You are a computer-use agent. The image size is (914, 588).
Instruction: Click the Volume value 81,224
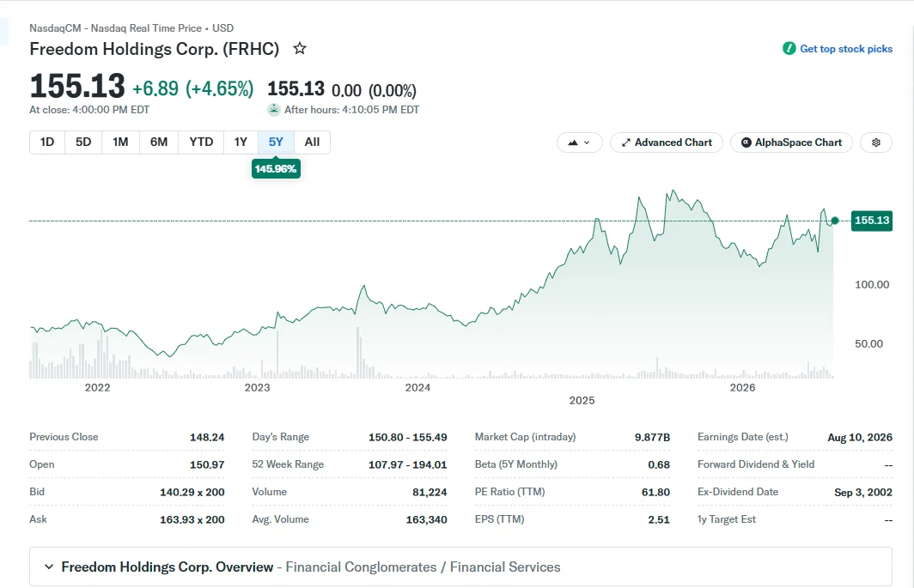click(430, 492)
